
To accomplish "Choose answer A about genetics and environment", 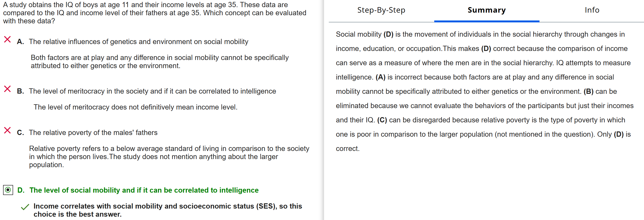I will 139,42.
